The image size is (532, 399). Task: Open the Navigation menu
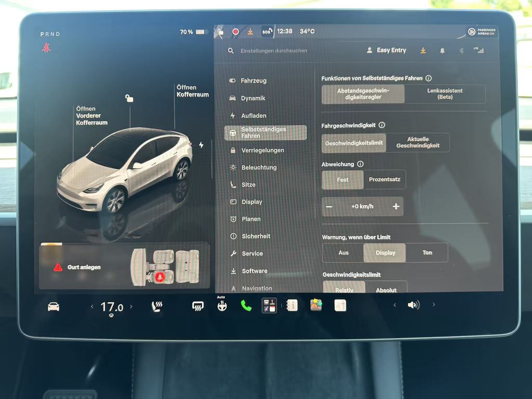coord(265,288)
